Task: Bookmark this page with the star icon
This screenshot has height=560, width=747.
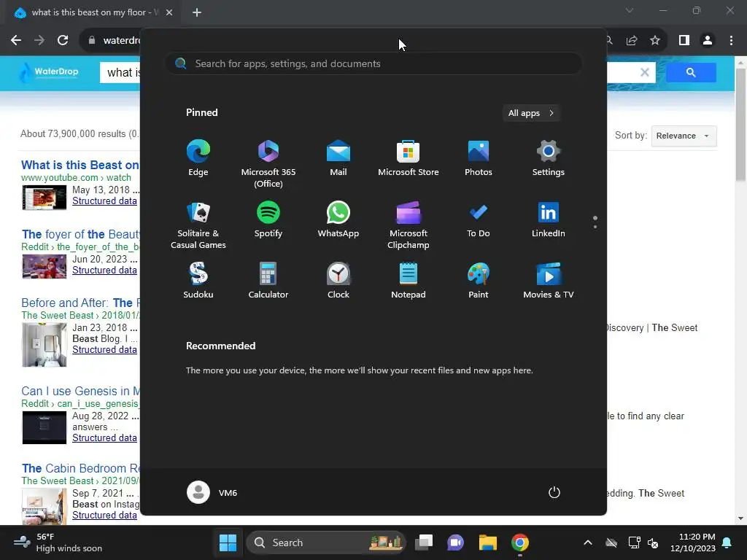Action: (655, 41)
